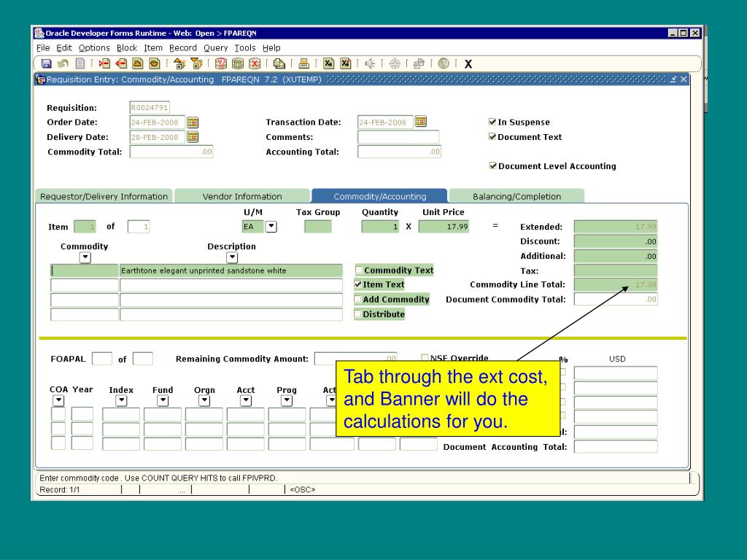This screenshot has height=560, width=747.
Task: Open the Index dropdown arrow
Action: tap(122, 400)
